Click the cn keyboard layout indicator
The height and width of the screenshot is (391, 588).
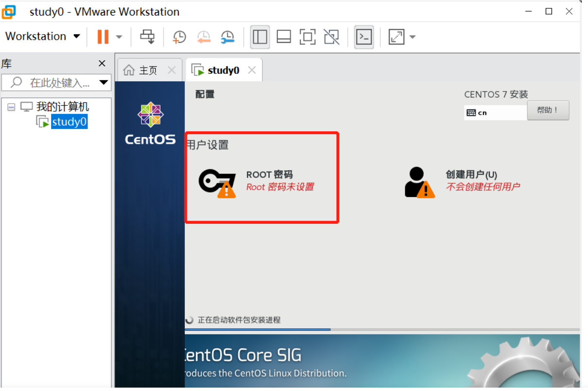tap(496, 112)
